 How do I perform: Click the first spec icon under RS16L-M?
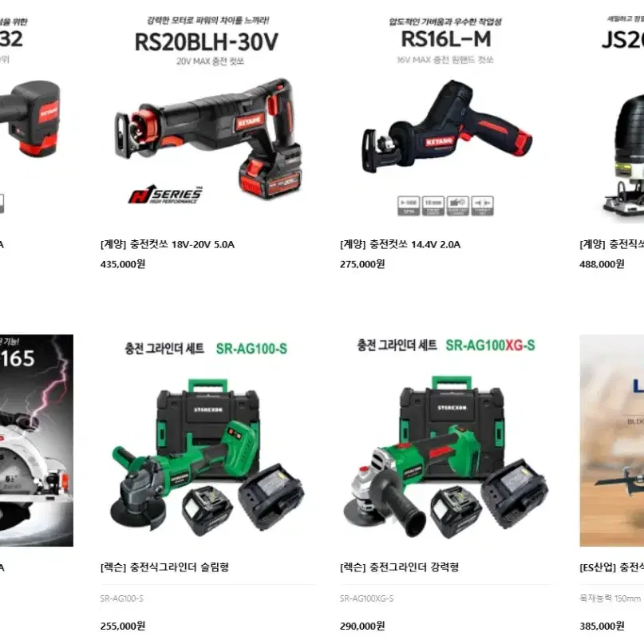(x=409, y=206)
